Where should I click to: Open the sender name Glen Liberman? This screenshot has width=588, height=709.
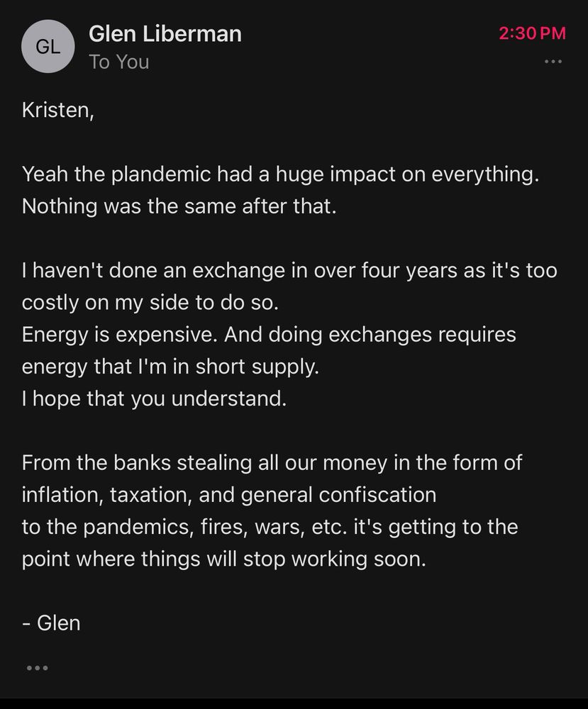[x=165, y=33]
